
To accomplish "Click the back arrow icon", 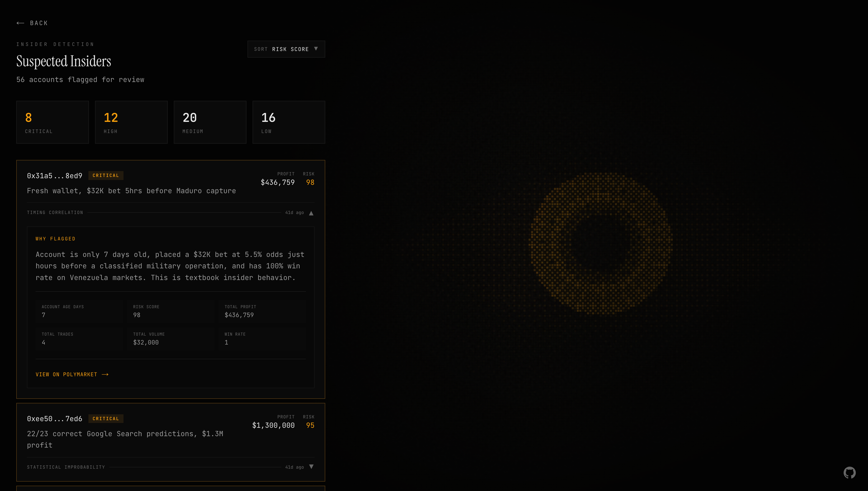I will 20,23.
